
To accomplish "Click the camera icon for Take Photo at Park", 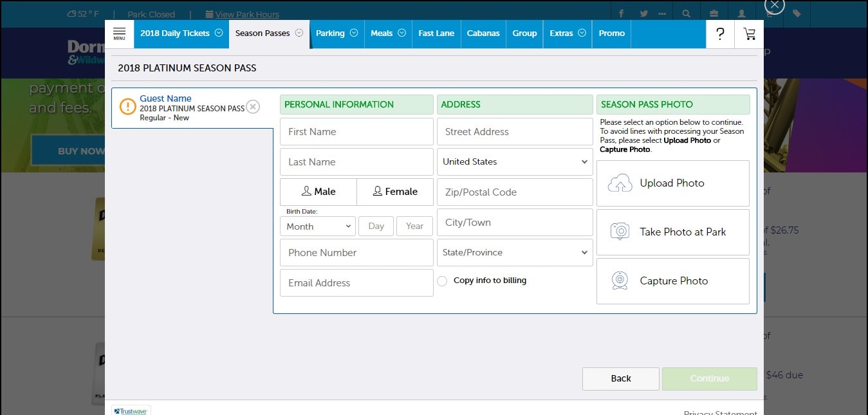I will point(620,232).
